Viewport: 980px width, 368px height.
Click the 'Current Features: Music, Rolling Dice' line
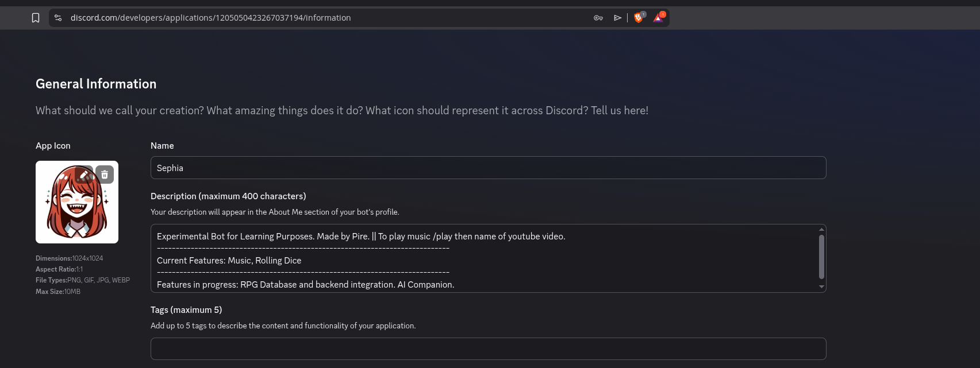[229, 261]
